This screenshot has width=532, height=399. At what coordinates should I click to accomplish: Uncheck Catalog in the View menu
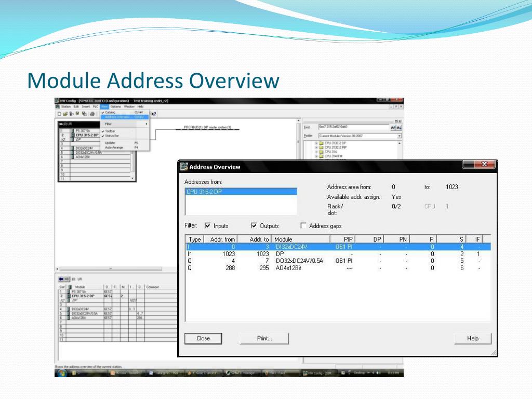(124, 112)
